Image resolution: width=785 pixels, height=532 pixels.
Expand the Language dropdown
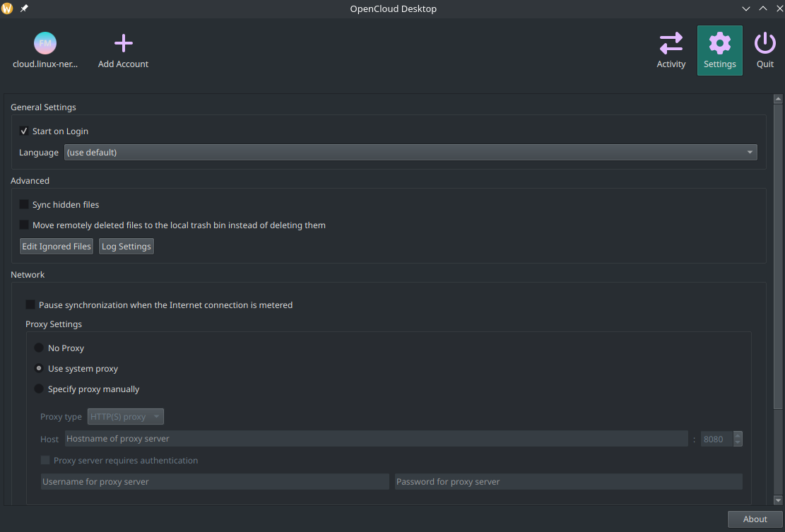(411, 152)
